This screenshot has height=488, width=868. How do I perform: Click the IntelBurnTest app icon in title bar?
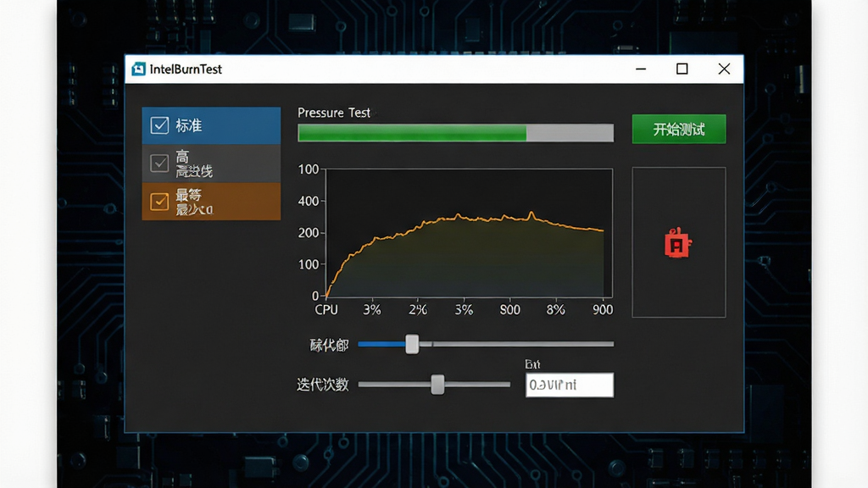138,69
